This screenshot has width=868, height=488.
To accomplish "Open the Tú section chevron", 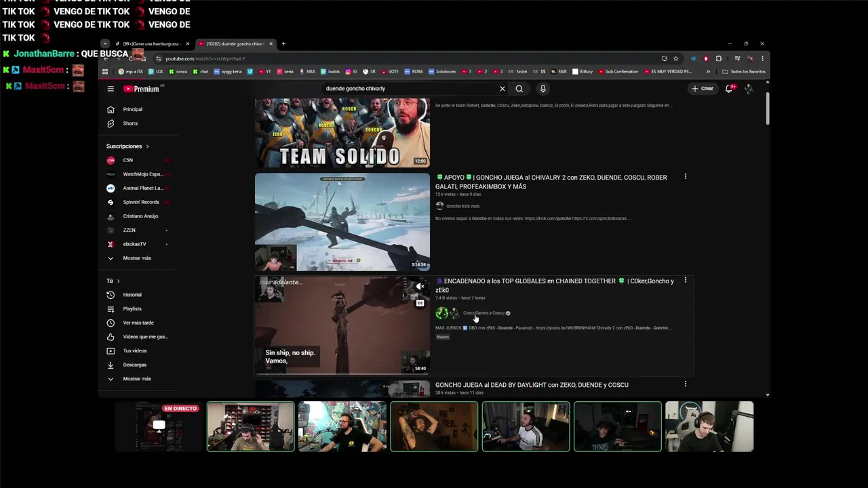I will pos(118,281).
